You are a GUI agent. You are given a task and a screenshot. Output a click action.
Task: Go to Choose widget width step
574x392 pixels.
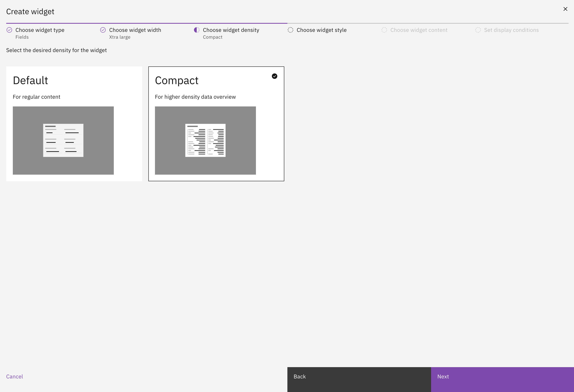[135, 30]
